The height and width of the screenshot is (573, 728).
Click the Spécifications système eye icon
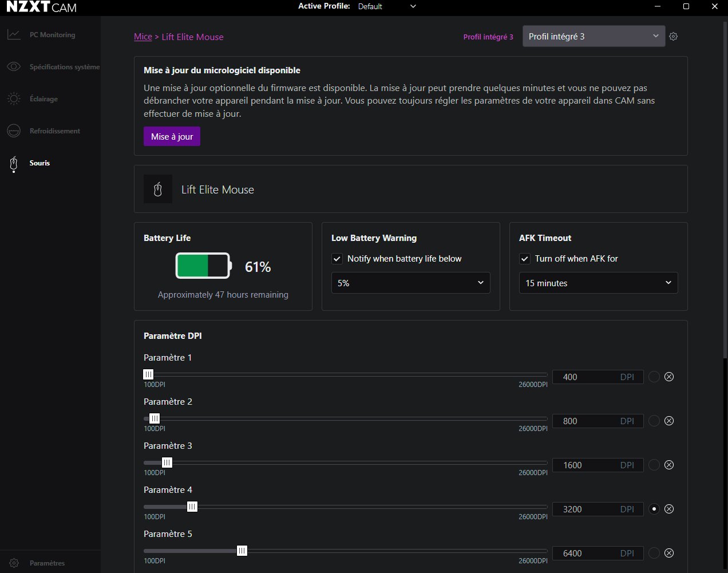point(14,67)
